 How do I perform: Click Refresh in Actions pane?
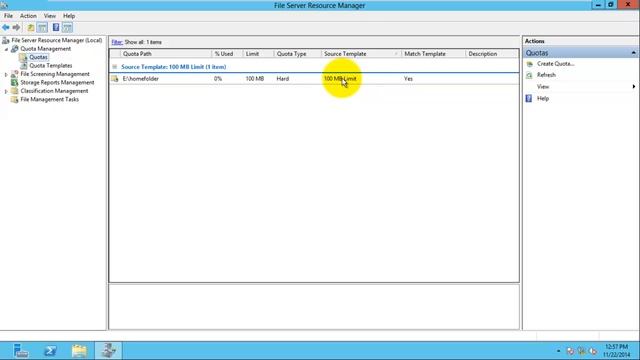[x=546, y=75]
